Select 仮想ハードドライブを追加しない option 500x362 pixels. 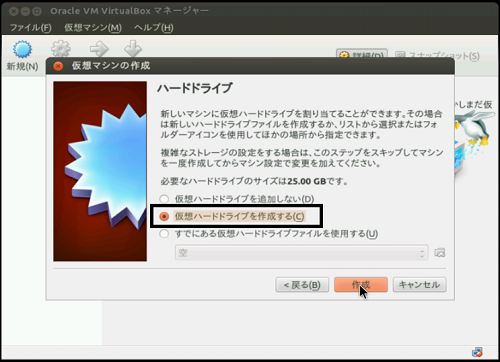coord(237,199)
